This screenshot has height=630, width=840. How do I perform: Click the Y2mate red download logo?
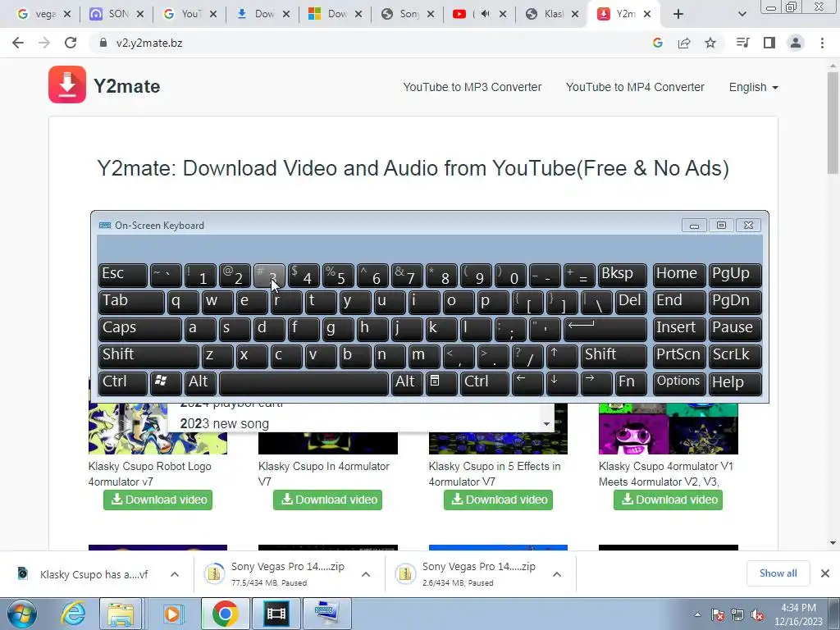pos(67,84)
